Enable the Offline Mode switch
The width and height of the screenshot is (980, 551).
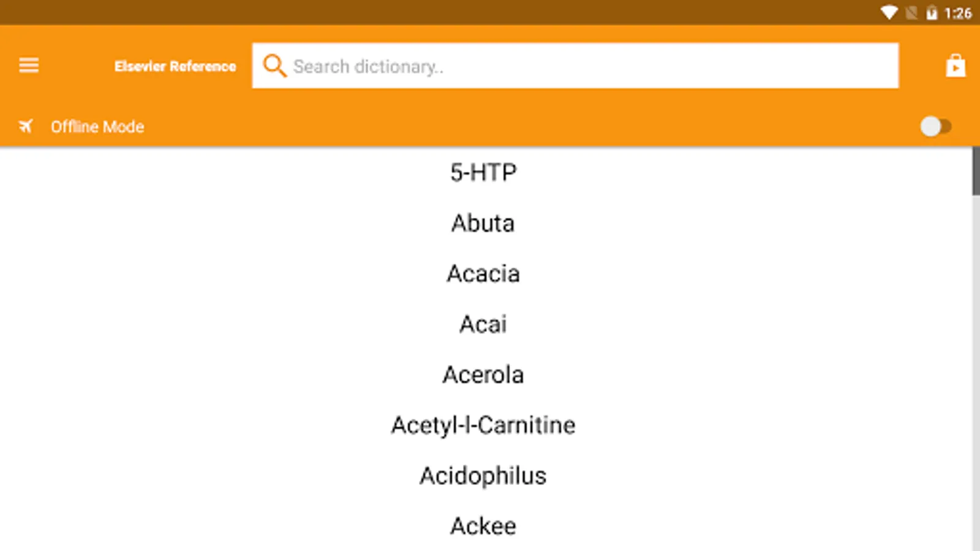[935, 127]
